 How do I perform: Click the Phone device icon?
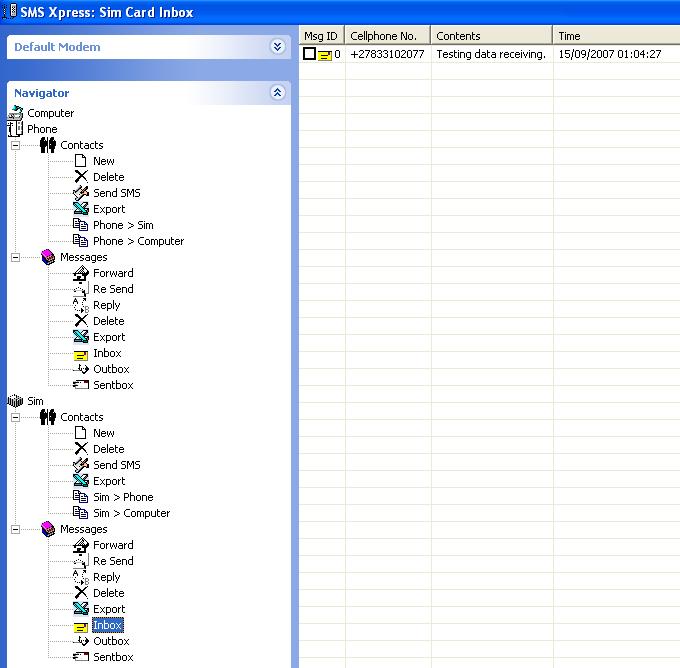tap(15, 129)
